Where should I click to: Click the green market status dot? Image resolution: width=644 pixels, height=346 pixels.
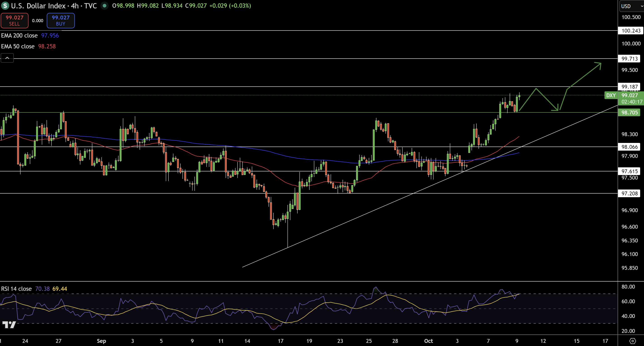(x=105, y=5)
